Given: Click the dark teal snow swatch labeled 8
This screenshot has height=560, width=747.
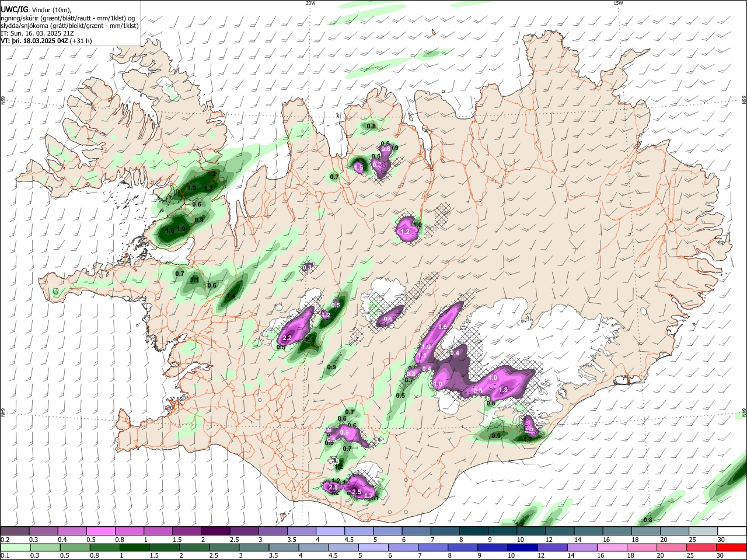Looking at the screenshot, I should click(474, 531).
